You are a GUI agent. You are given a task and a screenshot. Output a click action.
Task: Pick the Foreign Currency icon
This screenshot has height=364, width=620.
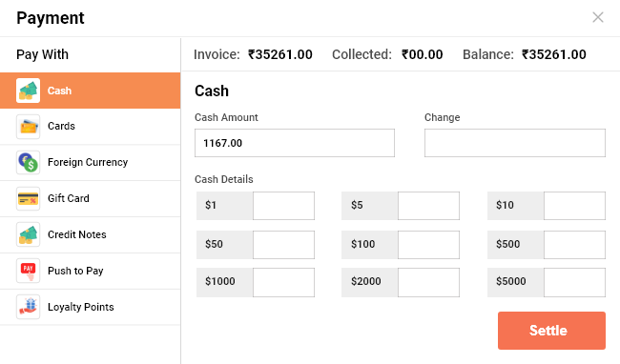point(28,162)
